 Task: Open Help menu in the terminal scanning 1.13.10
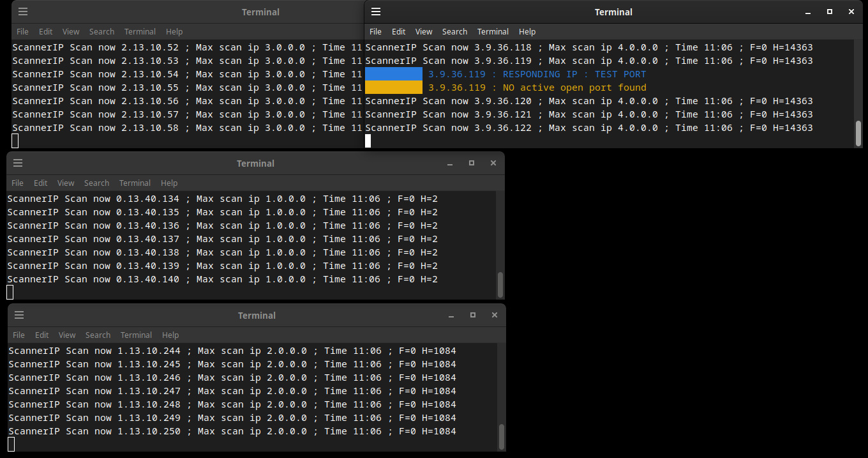click(170, 335)
